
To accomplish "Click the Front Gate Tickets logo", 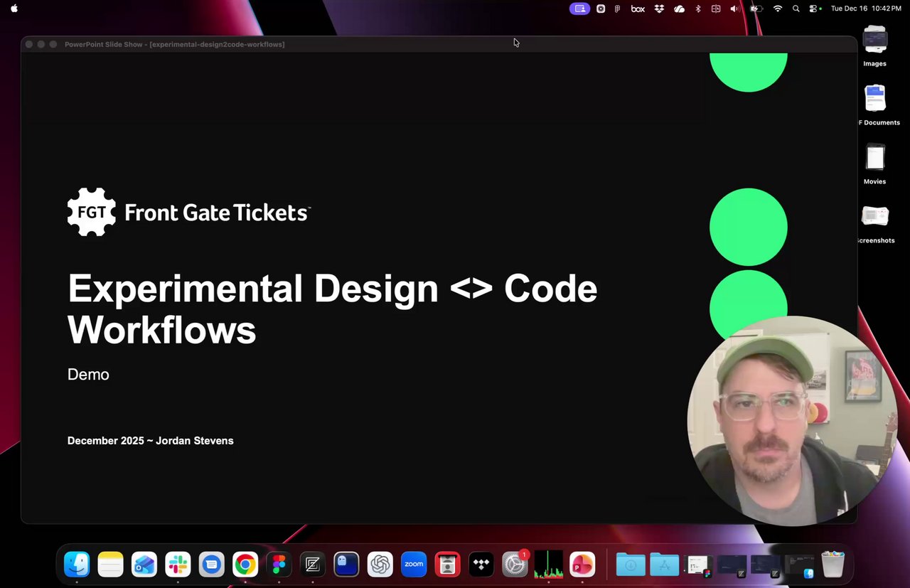I will [x=188, y=212].
